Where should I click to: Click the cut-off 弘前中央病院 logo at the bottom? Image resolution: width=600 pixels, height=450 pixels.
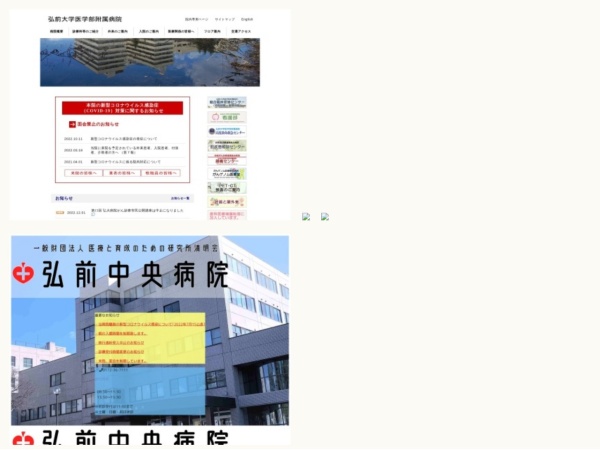pyautogui.click(x=121, y=438)
